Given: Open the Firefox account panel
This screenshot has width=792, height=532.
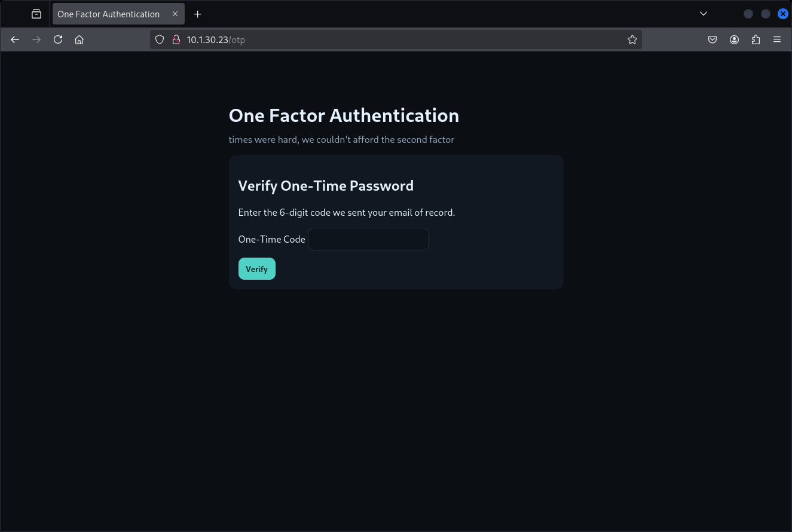Looking at the screenshot, I should 734,39.
